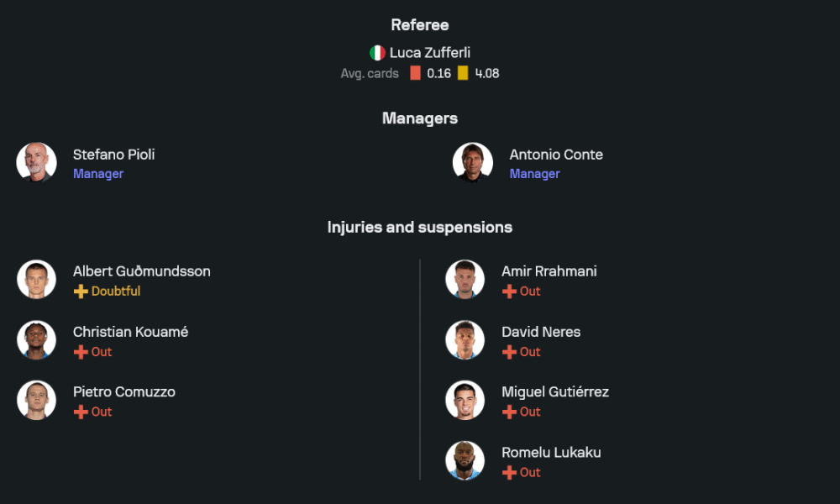Click the David Neres player name

pos(541,332)
